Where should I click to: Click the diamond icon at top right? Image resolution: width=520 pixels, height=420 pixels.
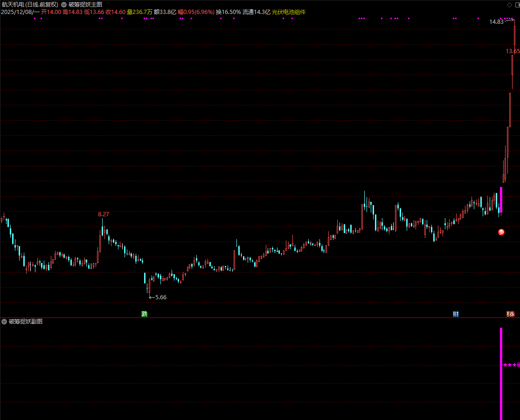pos(509,4)
